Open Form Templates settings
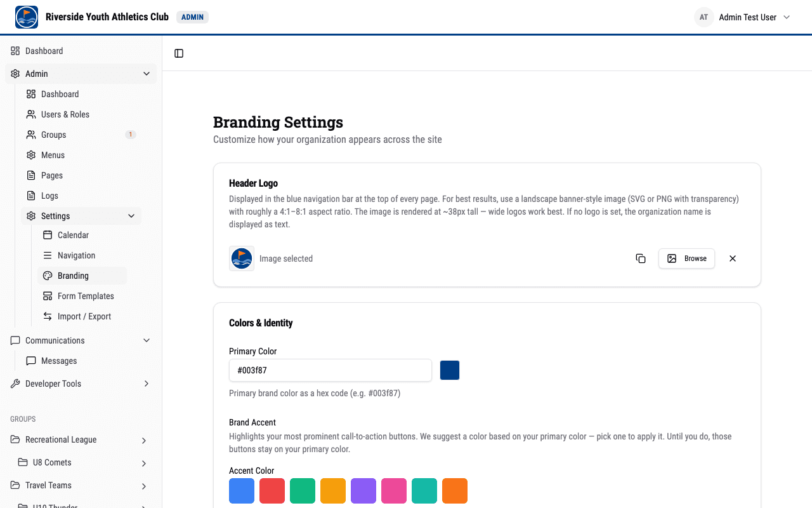Screen dimensions: 812x508 tap(82, 296)
